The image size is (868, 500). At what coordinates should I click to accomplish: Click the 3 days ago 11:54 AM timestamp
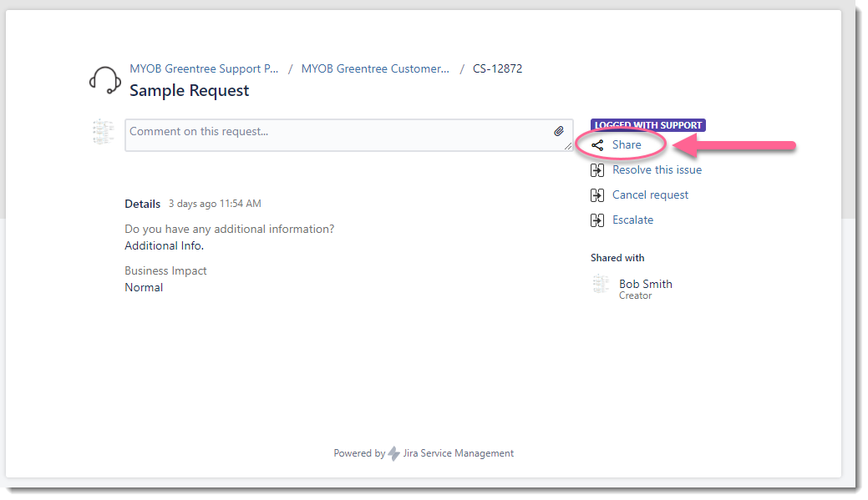[x=215, y=204]
